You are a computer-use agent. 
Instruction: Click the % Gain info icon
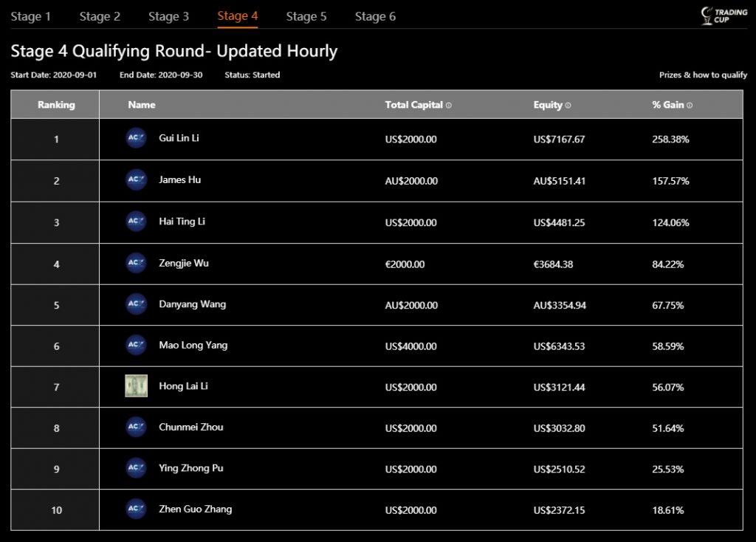click(x=690, y=106)
